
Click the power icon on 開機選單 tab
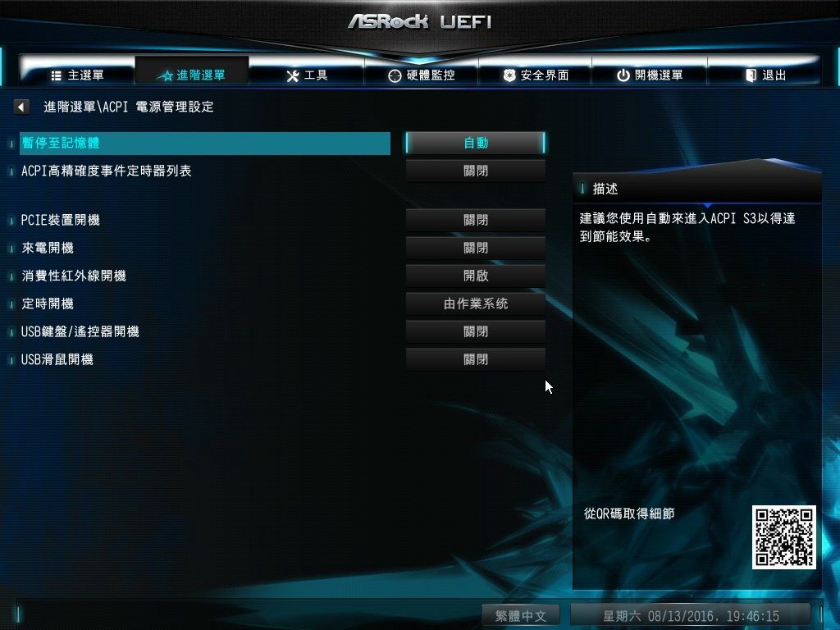[623, 75]
